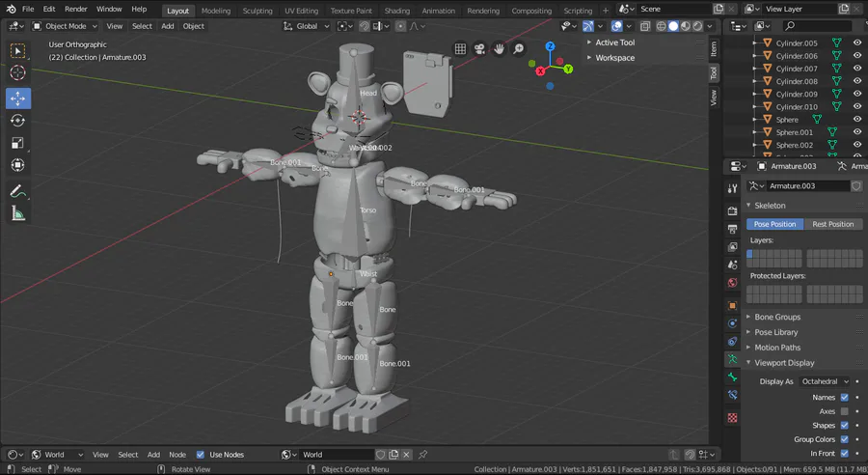Toggle the In Front checkbox
The height and width of the screenshot is (475, 868).
coord(844,453)
